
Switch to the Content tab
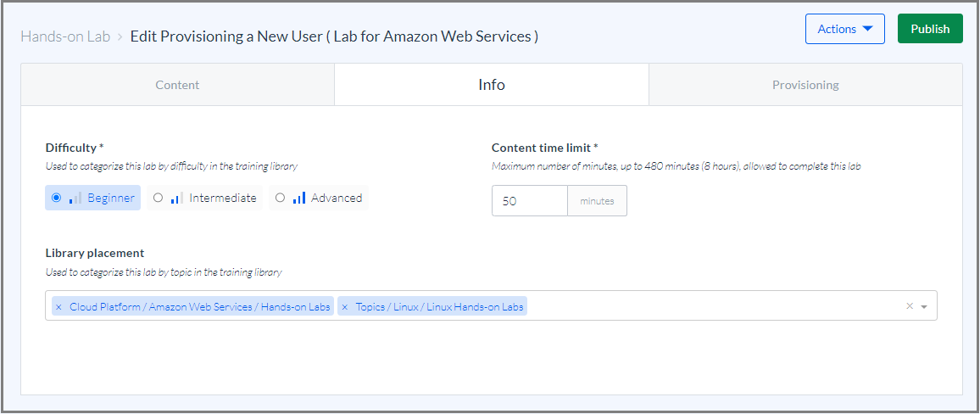177,85
